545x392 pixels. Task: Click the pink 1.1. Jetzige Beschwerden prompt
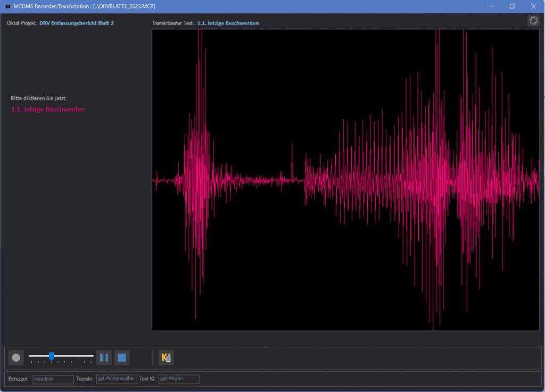click(48, 110)
